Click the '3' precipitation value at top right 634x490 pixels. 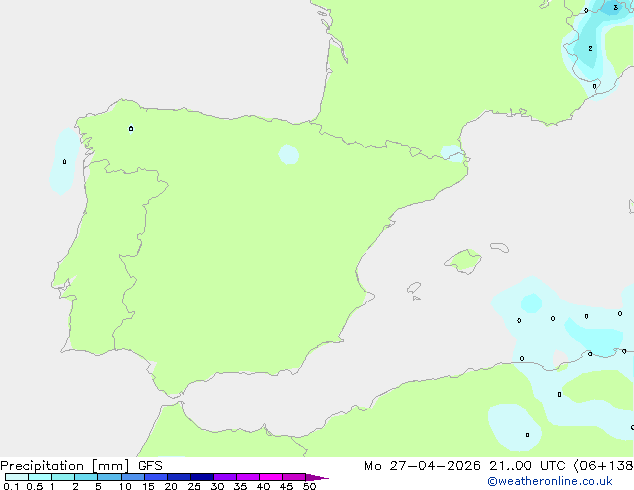[615, 7]
